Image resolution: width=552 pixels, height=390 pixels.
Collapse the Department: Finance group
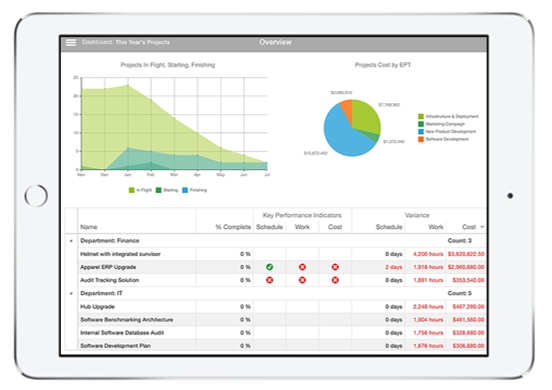[x=71, y=241]
